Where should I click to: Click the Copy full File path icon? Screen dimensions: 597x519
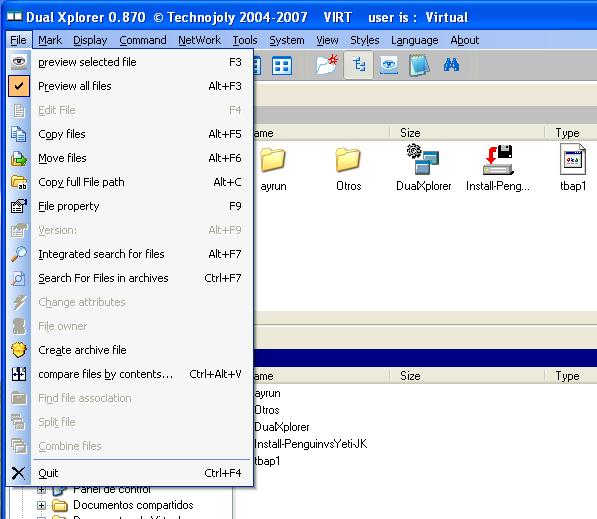point(19,182)
